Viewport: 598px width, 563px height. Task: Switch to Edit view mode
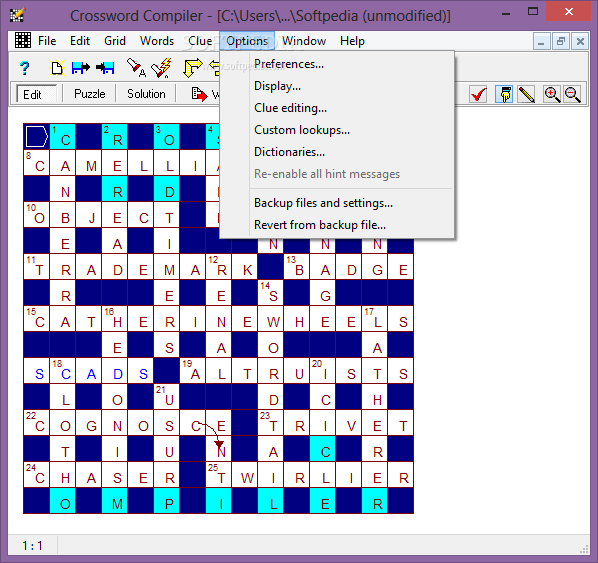(x=37, y=94)
